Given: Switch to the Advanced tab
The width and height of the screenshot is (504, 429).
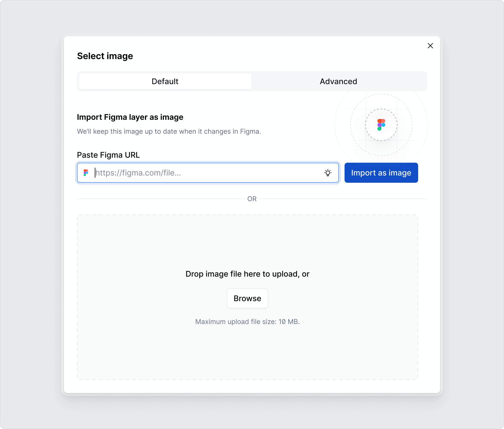Looking at the screenshot, I should [x=338, y=81].
